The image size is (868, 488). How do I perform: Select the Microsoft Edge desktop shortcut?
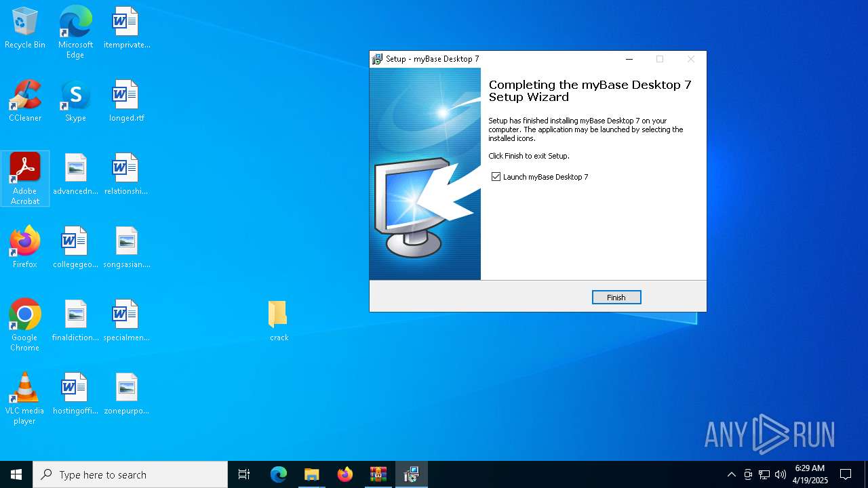coord(75,33)
